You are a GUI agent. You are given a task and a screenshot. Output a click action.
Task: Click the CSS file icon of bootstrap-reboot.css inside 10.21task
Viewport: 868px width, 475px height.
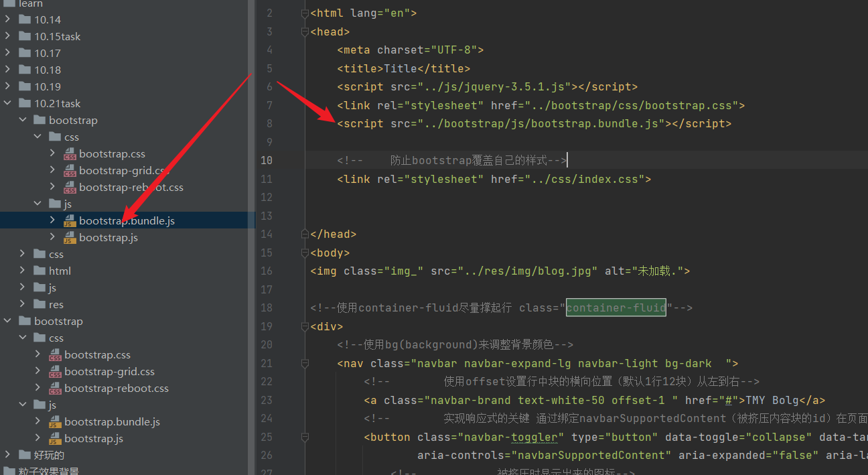[x=70, y=188]
